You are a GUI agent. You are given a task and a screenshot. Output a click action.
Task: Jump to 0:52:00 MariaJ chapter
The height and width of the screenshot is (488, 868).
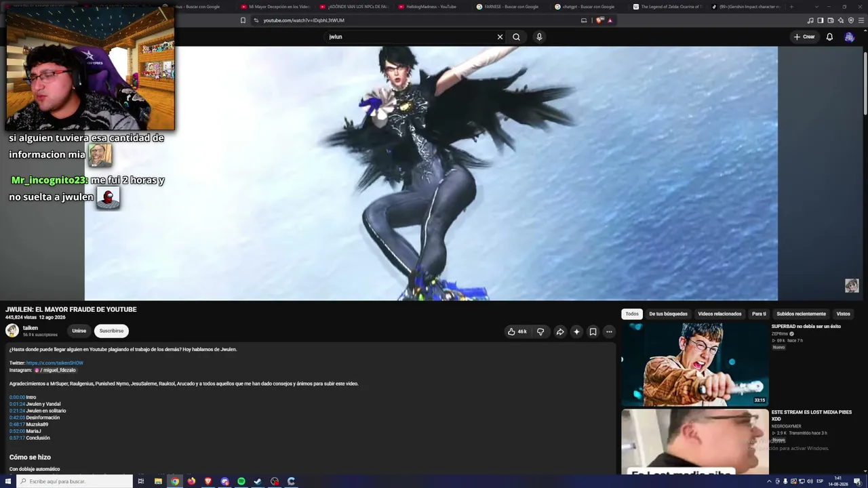(x=17, y=431)
